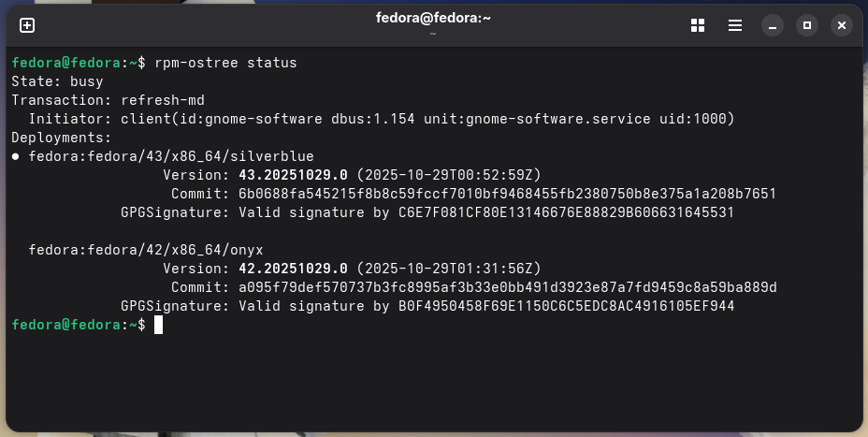Screen dimensions: 868x437
Task: Click the silverblue GPG signature key
Action: 566,212
